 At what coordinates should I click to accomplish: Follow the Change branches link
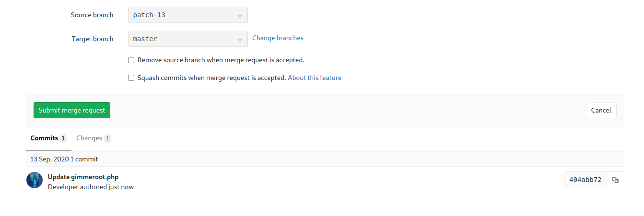(278, 38)
